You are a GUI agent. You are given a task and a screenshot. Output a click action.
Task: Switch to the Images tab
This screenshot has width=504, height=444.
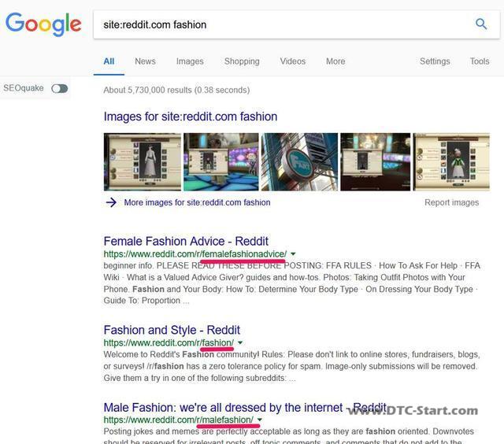pos(190,61)
